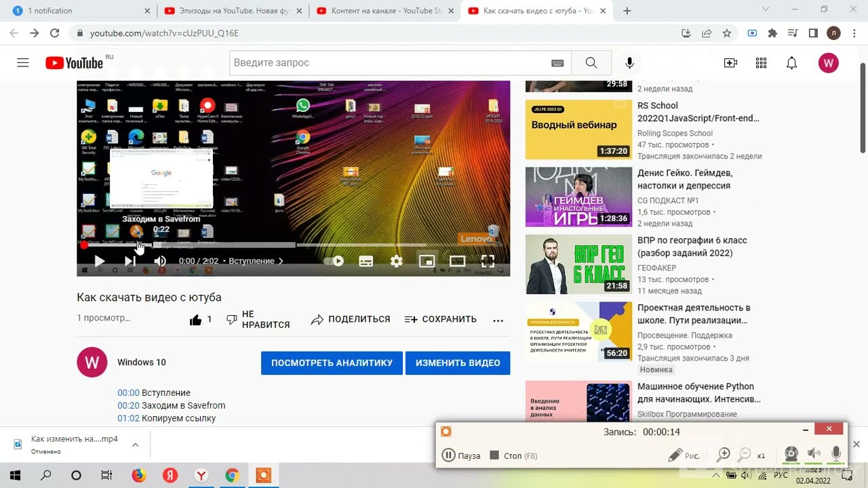The image size is (868, 488).
Task: Select the Рис. pencil drawing tool
Action: tap(684, 455)
